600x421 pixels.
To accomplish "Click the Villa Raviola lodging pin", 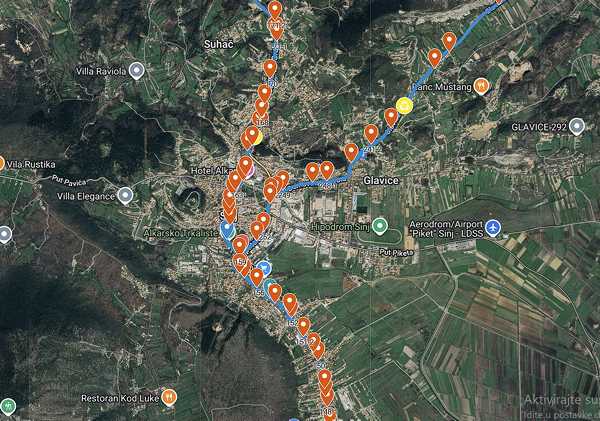I will point(136,71).
